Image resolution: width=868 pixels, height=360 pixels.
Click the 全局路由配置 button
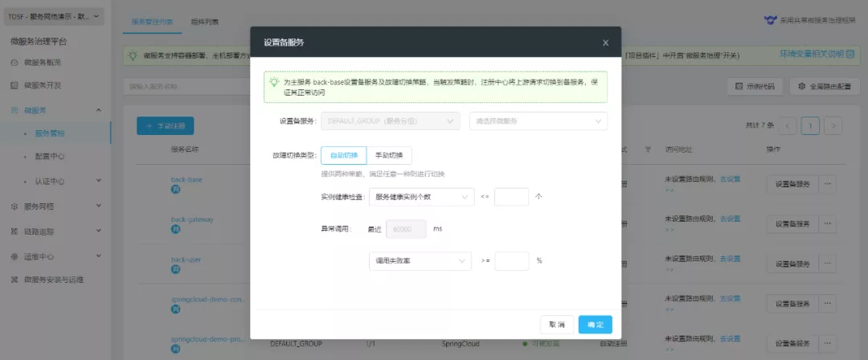[x=825, y=87]
